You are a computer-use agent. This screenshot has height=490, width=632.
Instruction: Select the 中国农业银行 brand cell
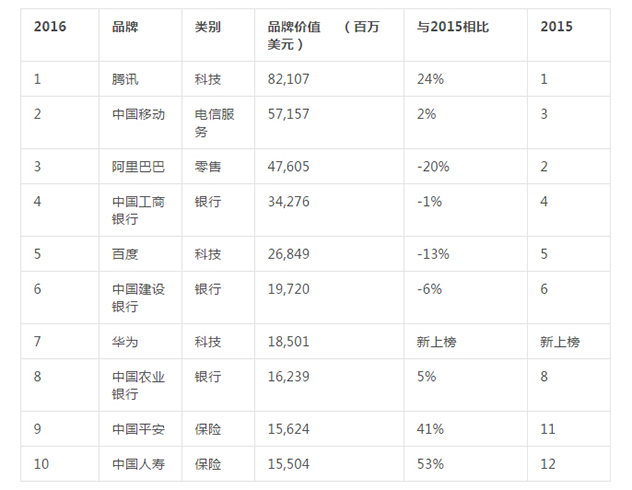coord(138,385)
